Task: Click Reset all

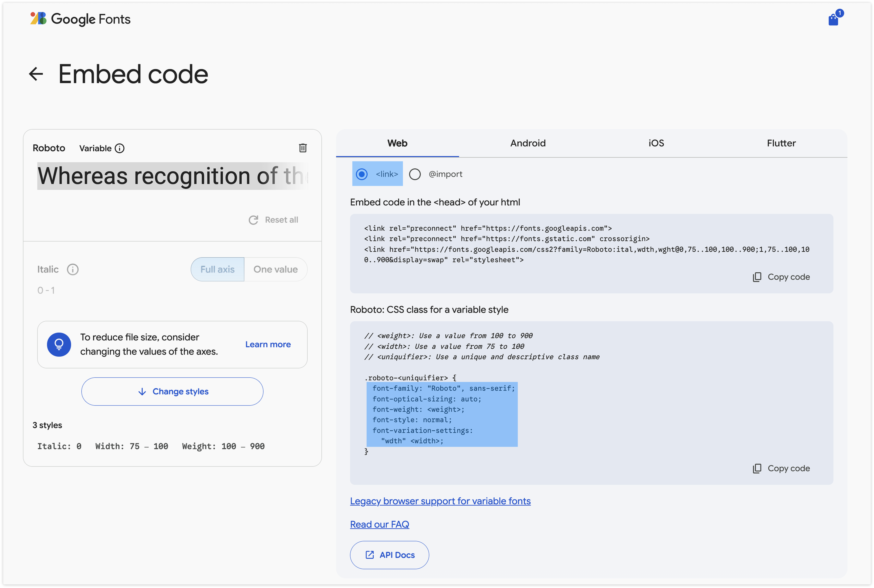Action: 274,220
